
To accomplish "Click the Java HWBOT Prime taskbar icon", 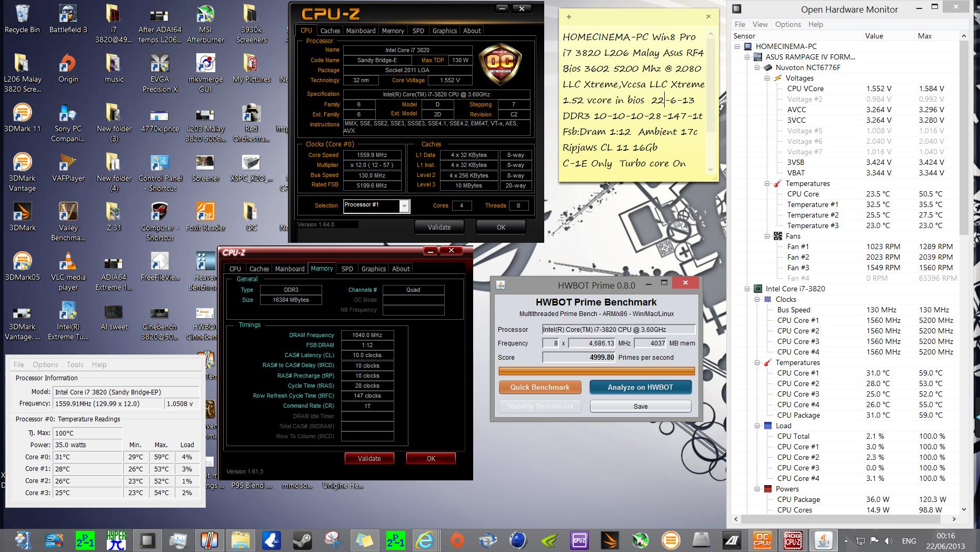I will point(824,540).
